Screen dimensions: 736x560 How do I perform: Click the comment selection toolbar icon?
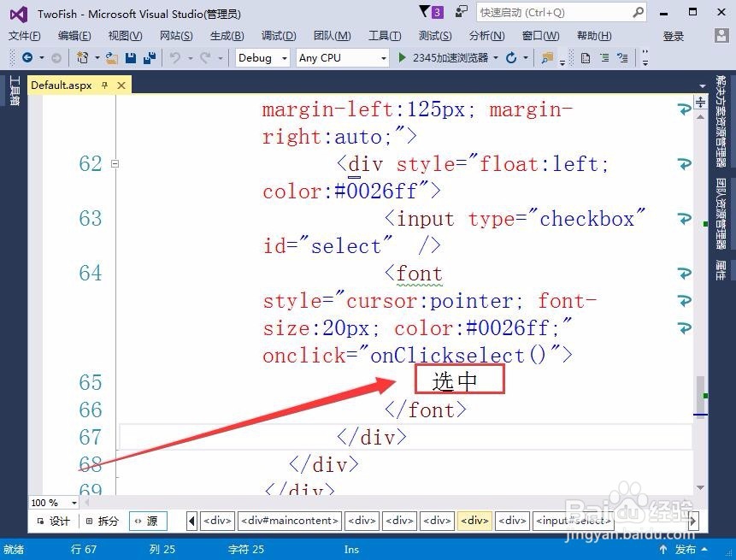click(x=623, y=58)
